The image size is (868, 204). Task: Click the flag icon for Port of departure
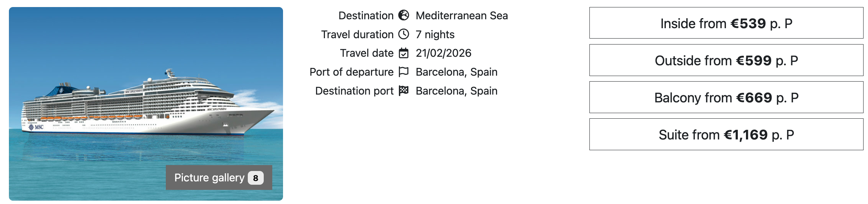[x=404, y=72]
